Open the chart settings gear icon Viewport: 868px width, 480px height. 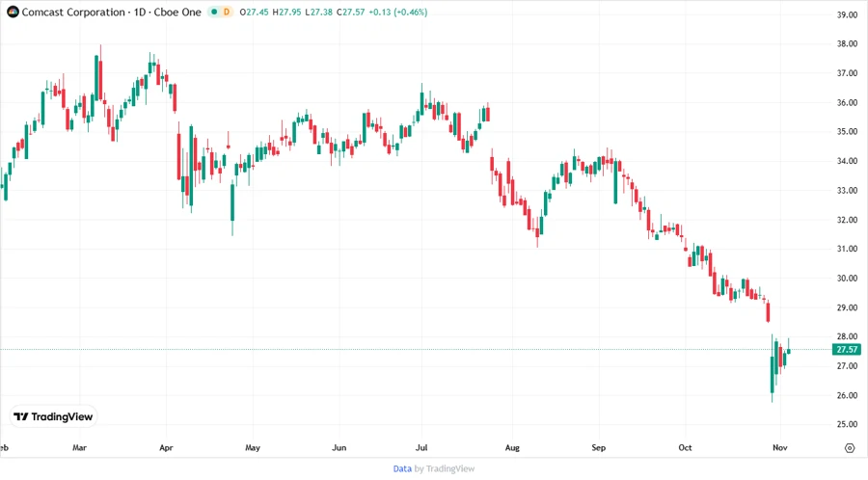[850, 448]
